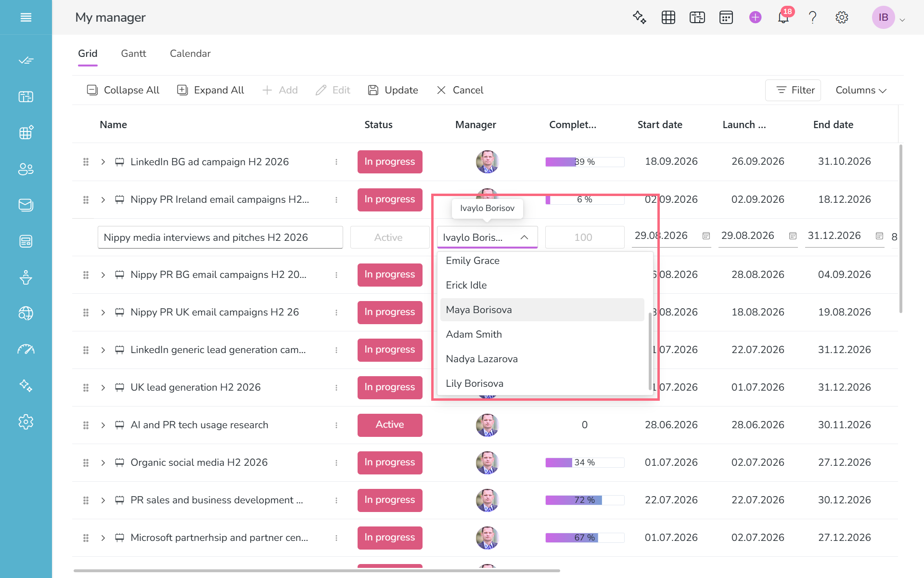Open the hamburger menu in sidebar
Image resolution: width=924 pixels, height=578 pixels.
click(26, 17)
